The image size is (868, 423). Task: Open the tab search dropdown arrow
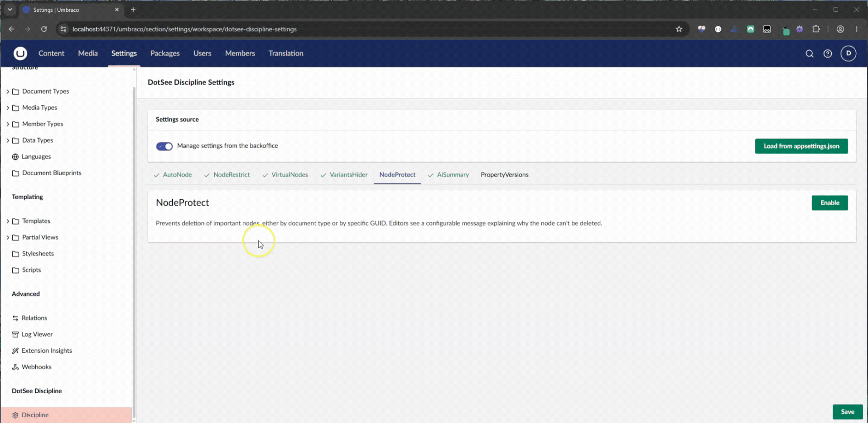tap(10, 10)
